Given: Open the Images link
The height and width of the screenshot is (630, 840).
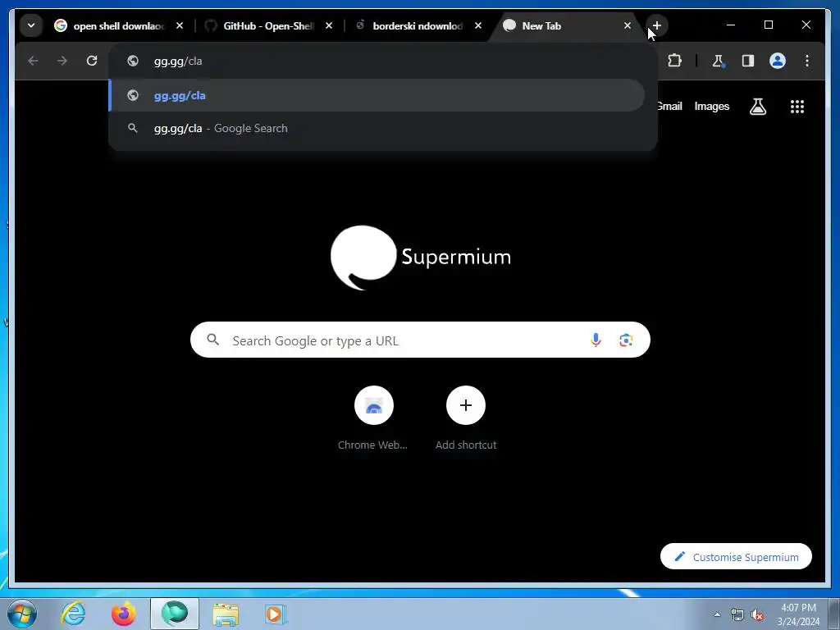Looking at the screenshot, I should coord(711,106).
